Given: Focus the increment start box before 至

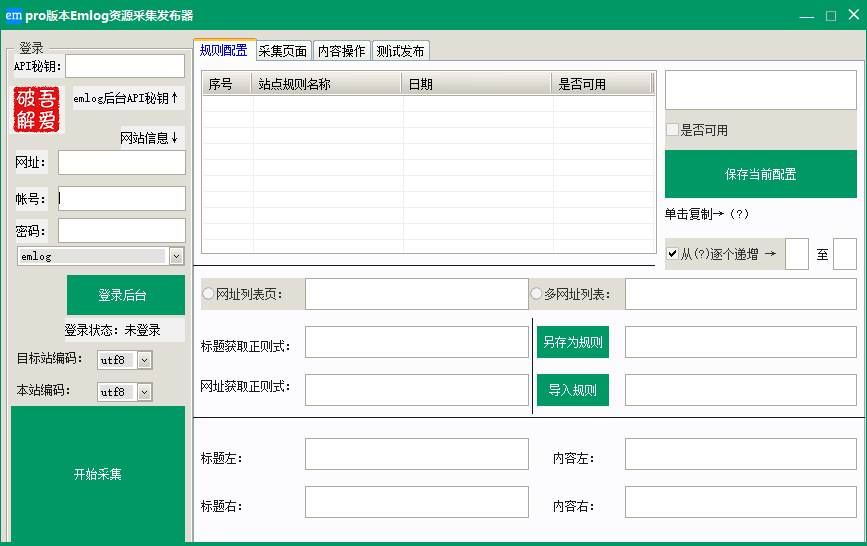Looking at the screenshot, I should pos(797,254).
